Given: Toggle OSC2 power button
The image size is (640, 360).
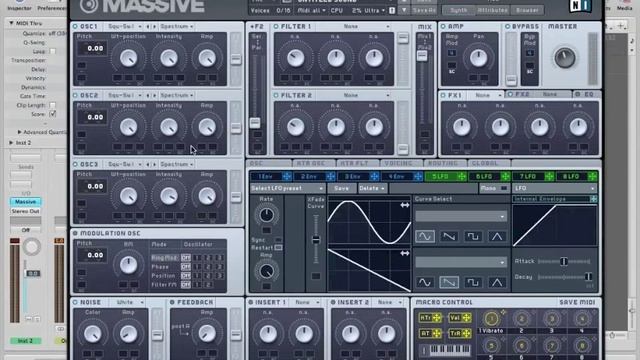Looking at the screenshot, I should pyautogui.click(x=75, y=96).
